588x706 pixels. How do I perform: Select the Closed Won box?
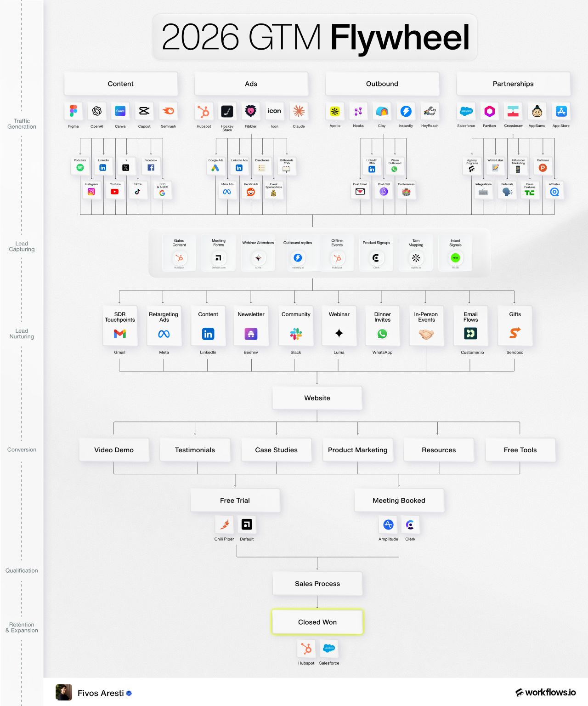point(317,622)
